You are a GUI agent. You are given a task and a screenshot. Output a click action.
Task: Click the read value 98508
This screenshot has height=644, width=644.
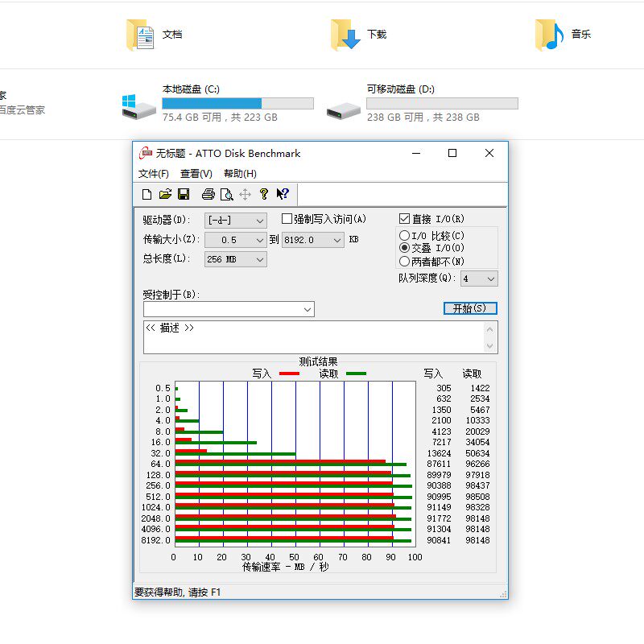(477, 497)
